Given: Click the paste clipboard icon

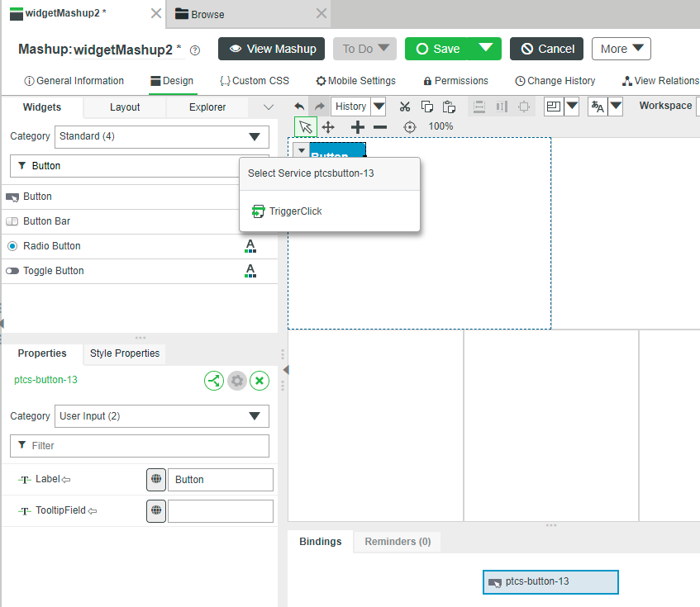Looking at the screenshot, I should pos(449,107).
